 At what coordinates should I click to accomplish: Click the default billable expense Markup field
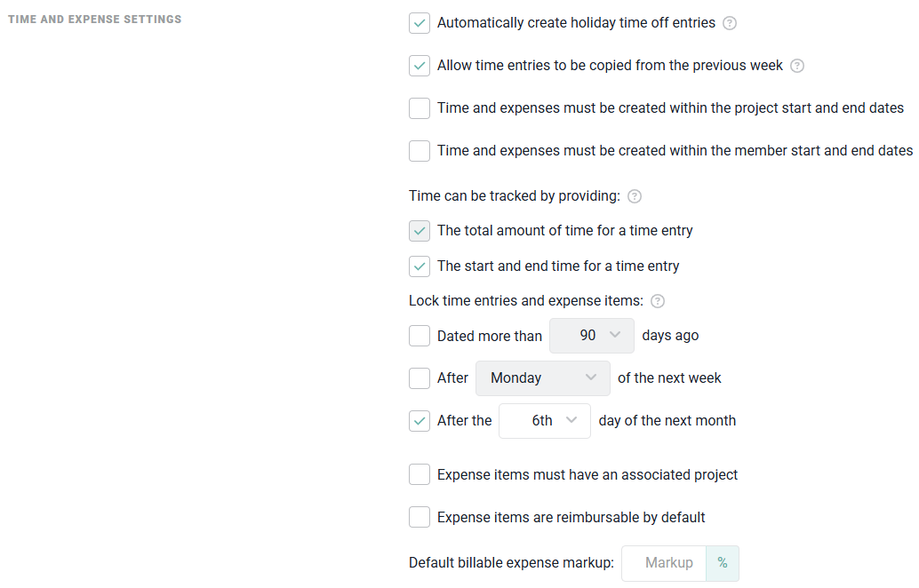pyautogui.click(x=665, y=563)
